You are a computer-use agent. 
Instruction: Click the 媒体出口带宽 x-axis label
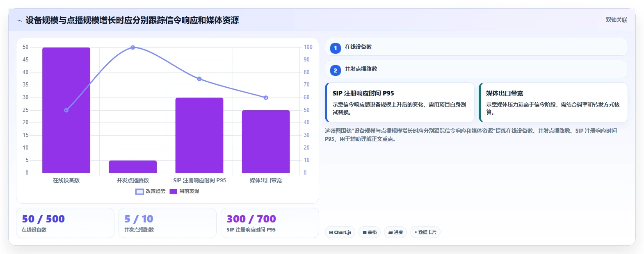[266, 180]
